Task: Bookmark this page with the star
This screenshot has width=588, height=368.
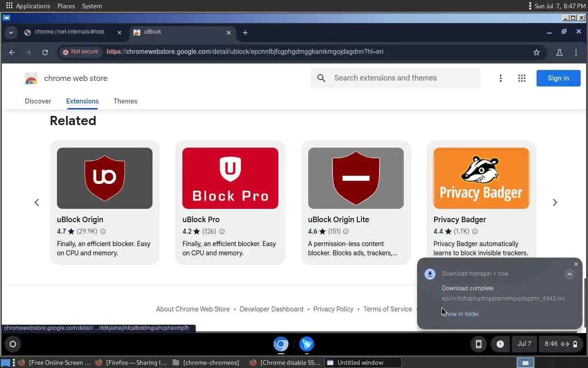Action: coord(536,52)
